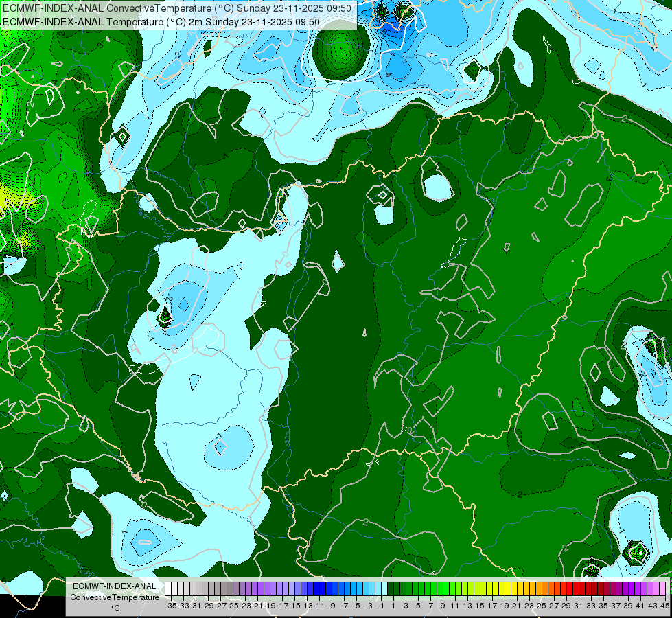Click the ConvectiveTemperature label in the legend
The image size is (672, 618).
[x=115, y=597]
